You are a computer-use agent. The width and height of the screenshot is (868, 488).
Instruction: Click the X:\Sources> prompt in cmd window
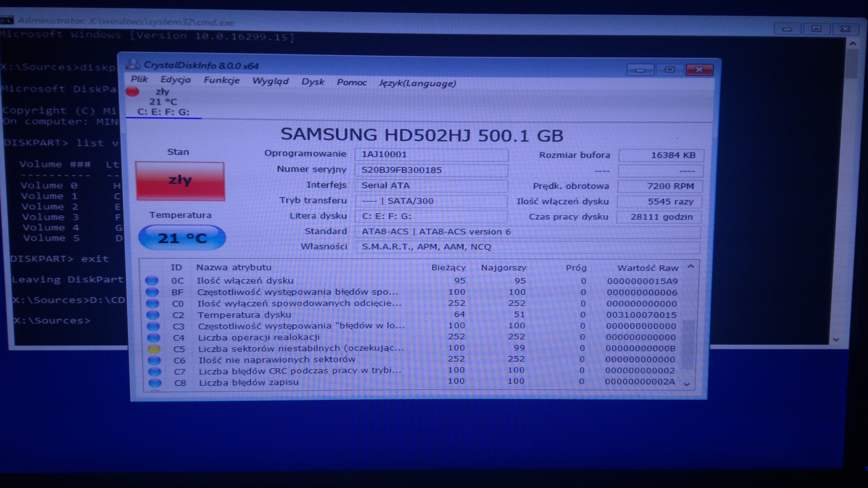click(52, 320)
